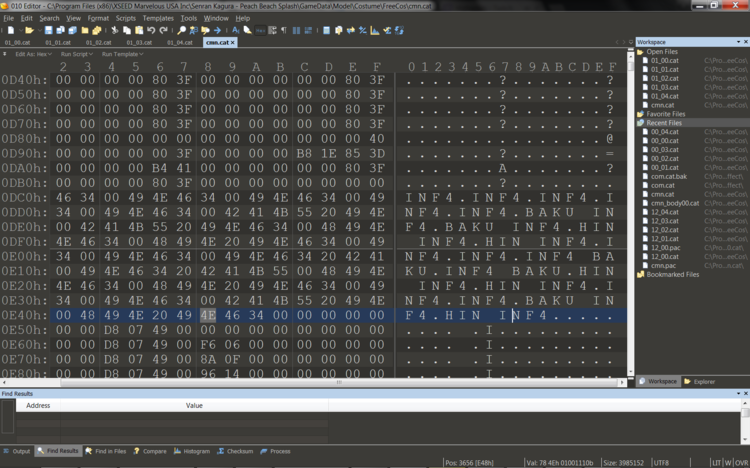Click the Close All folders toolbar icon
This screenshot has width=750, height=468.
[x=97, y=30]
